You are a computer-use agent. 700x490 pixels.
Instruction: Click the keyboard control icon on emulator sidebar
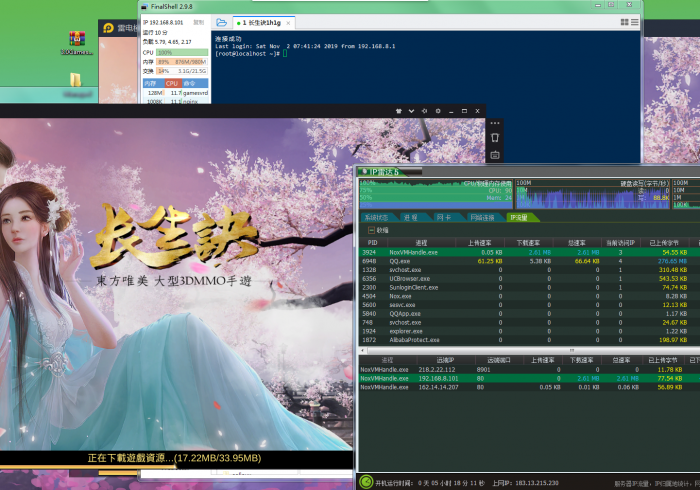pos(495,155)
